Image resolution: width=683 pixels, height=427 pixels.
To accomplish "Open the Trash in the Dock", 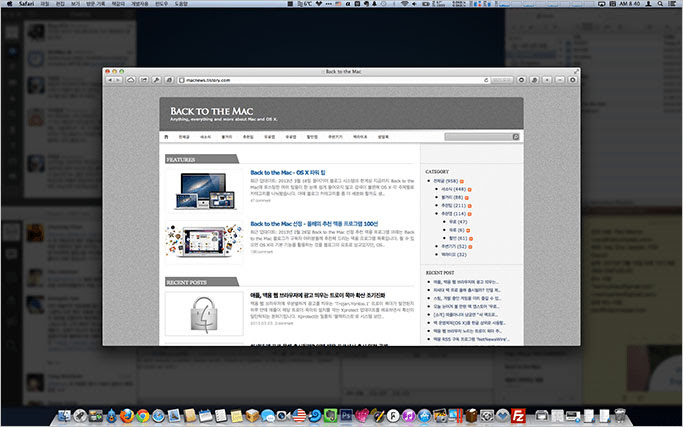I will click(620, 415).
